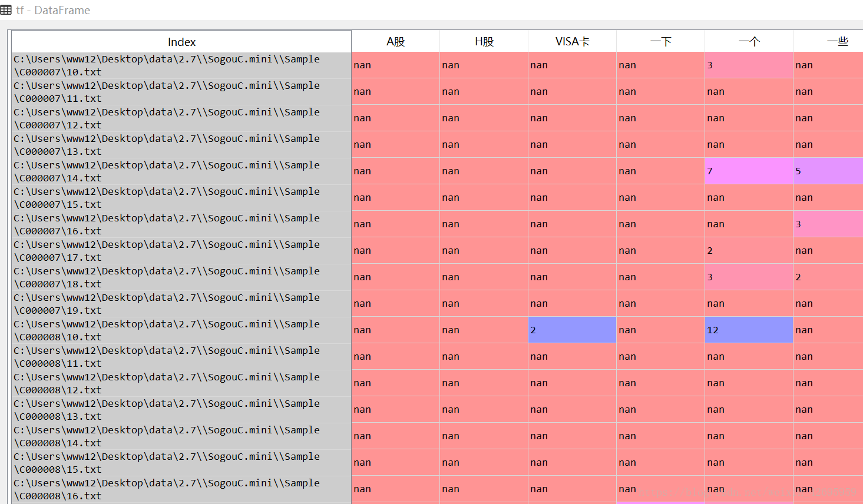Click the 一些 column header

tap(828, 42)
